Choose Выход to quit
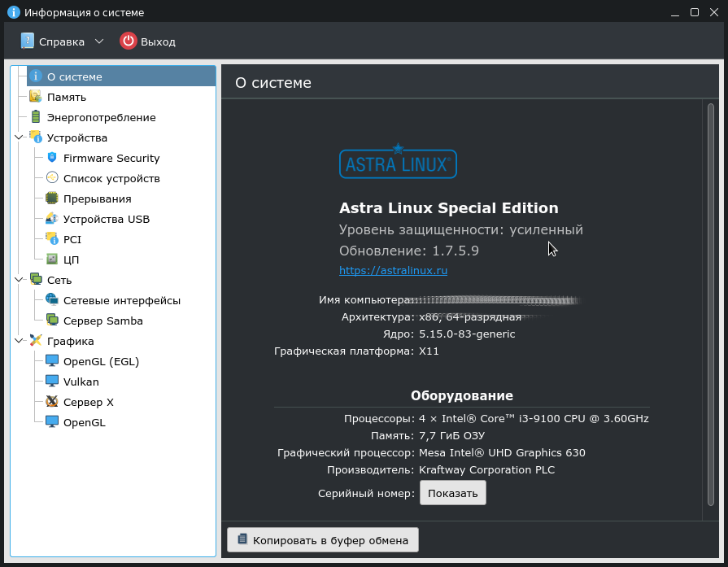 [x=148, y=41]
